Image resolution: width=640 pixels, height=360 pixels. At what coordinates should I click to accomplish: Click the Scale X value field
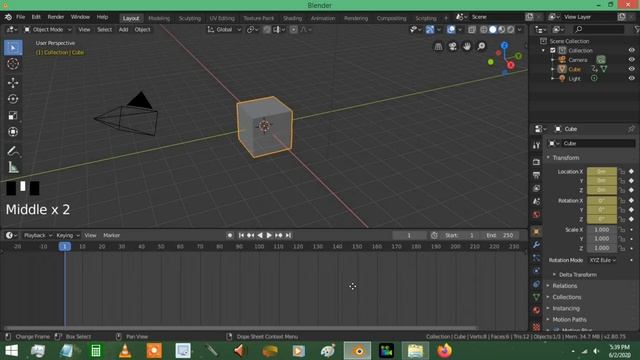[602, 230]
